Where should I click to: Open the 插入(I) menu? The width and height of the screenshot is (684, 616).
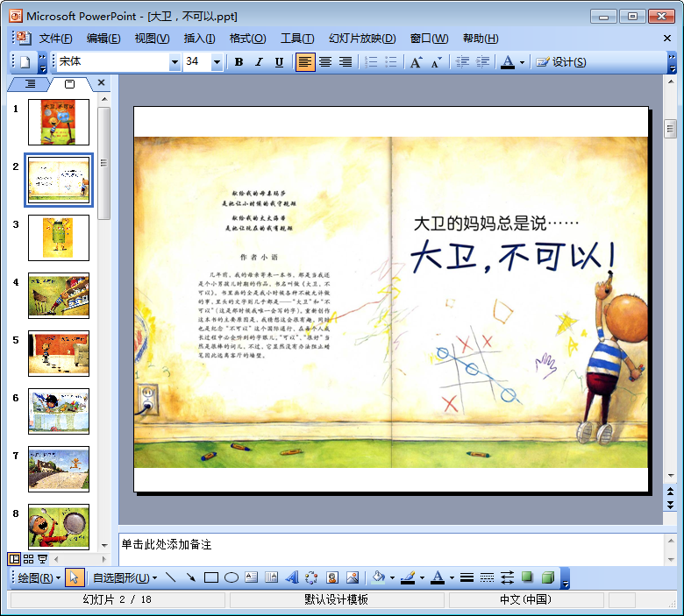199,39
